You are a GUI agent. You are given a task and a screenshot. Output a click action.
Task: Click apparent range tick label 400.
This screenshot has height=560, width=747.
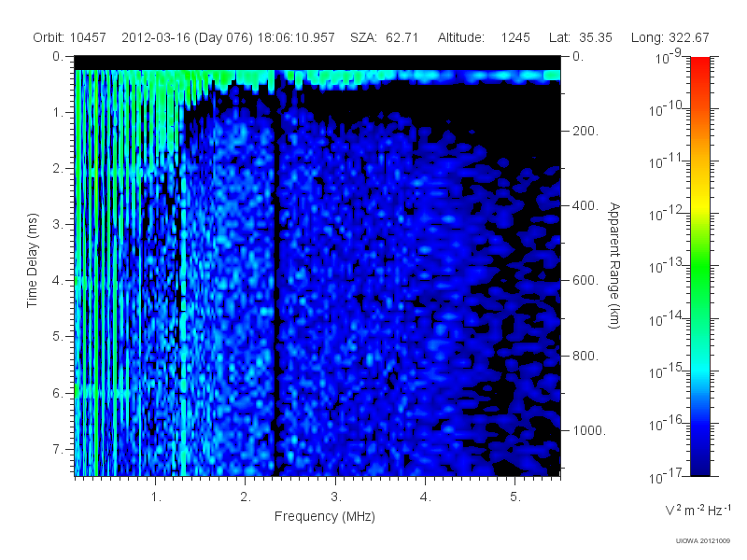(585, 205)
